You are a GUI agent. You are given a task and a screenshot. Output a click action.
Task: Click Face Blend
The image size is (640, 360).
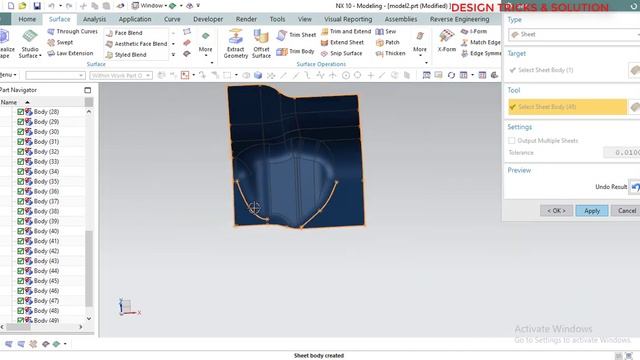point(124,33)
